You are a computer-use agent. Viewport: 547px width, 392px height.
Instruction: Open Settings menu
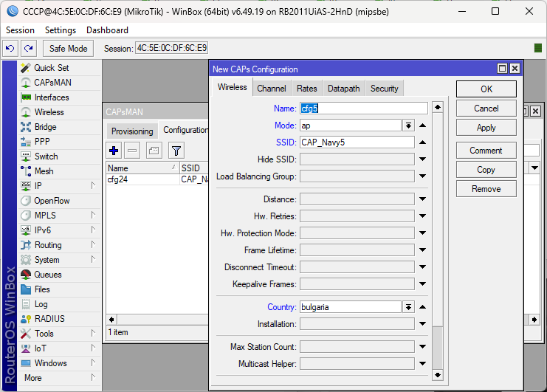(61, 30)
